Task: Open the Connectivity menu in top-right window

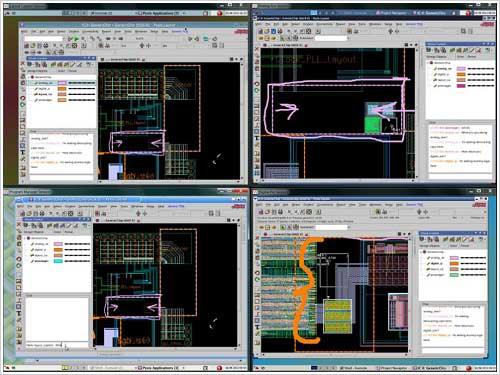Action: tap(324, 24)
